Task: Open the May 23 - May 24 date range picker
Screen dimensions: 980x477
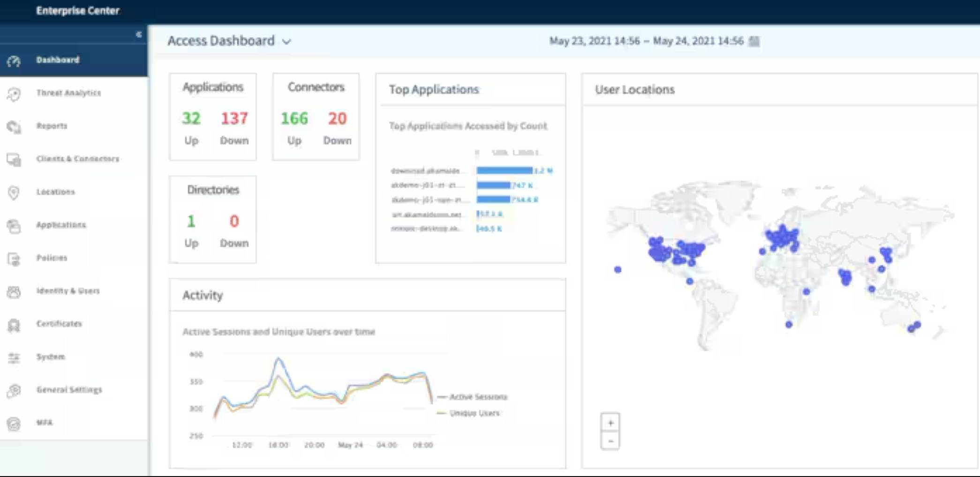Action: [x=646, y=41]
